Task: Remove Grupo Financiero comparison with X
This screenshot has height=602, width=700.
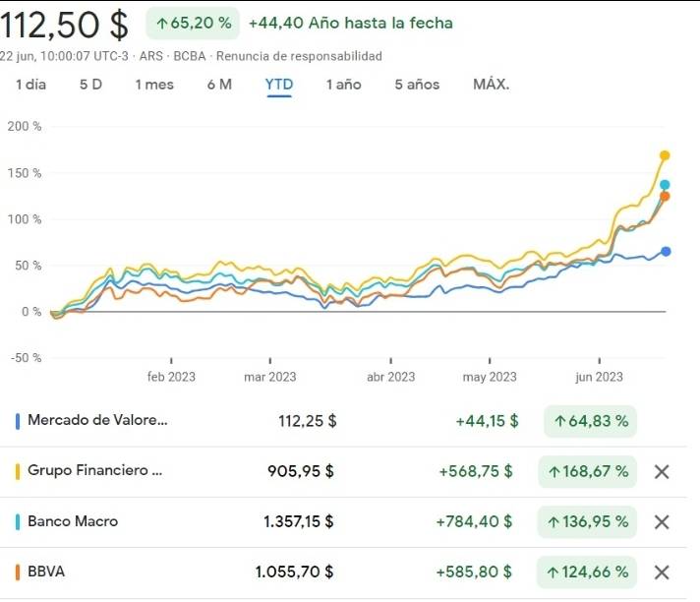Action: click(x=662, y=471)
